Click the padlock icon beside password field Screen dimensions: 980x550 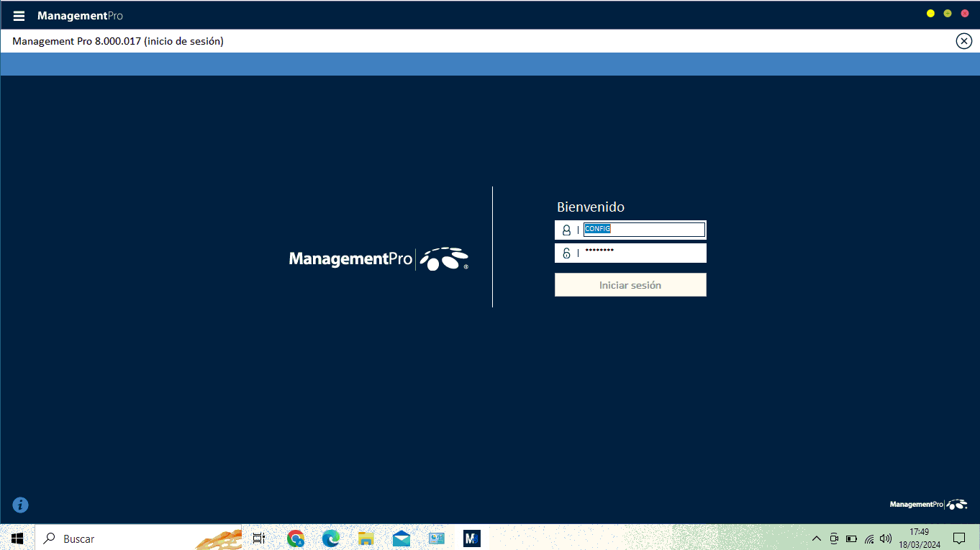click(x=566, y=253)
